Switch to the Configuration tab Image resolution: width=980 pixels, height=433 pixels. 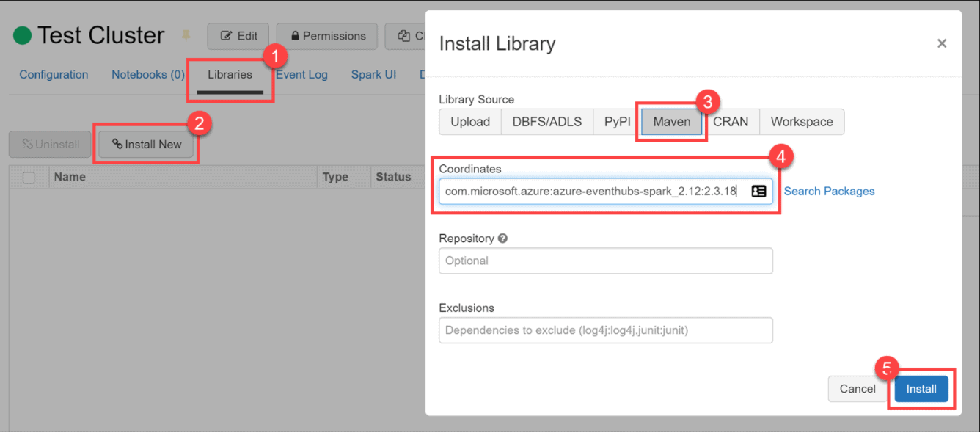54,75
